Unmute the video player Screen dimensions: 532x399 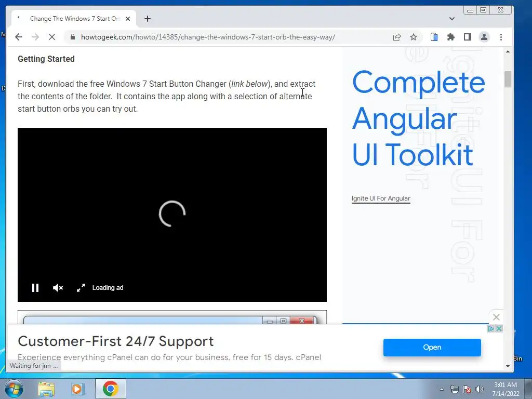(58, 288)
